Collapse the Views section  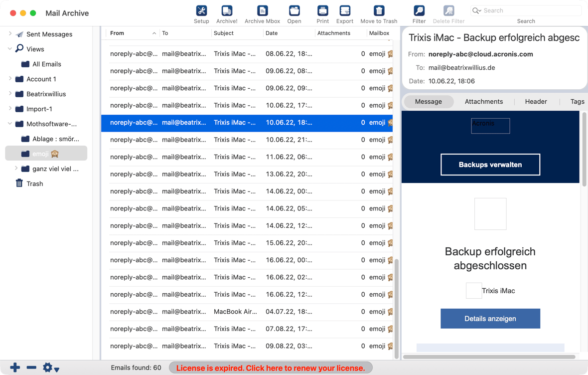tap(10, 49)
